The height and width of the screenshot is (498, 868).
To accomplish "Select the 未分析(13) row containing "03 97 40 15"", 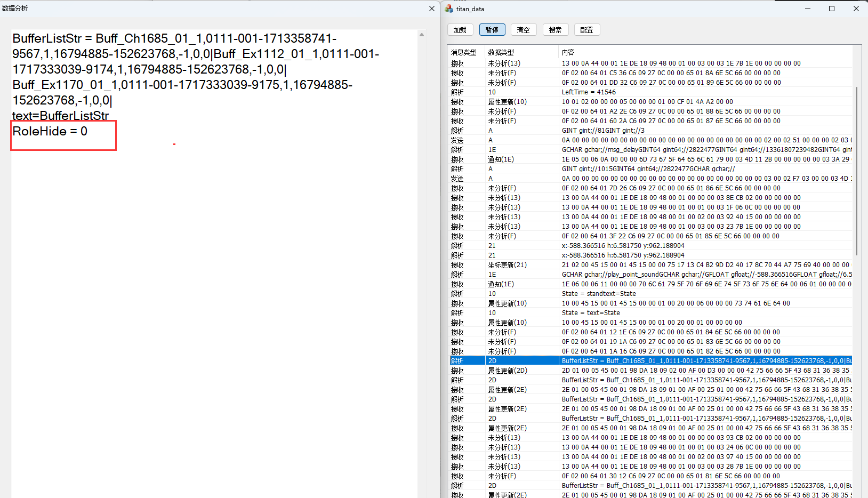I will [x=650, y=457].
